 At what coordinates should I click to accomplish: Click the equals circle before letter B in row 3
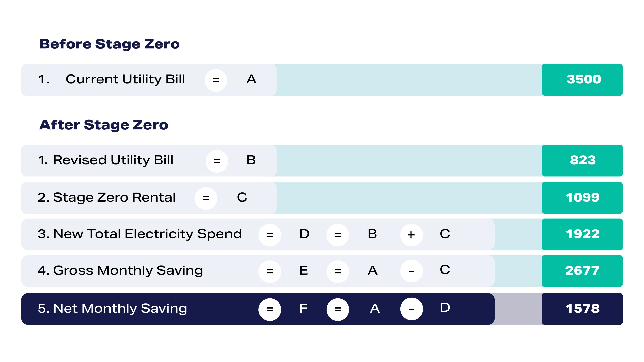pyautogui.click(x=337, y=235)
